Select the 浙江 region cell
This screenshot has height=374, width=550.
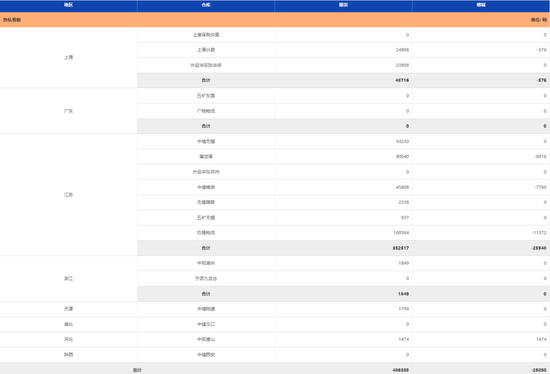point(68,279)
